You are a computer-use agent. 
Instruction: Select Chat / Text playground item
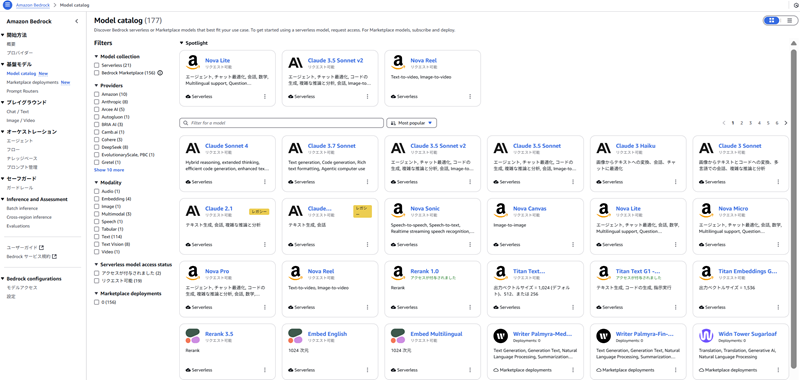click(x=17, y=111)
